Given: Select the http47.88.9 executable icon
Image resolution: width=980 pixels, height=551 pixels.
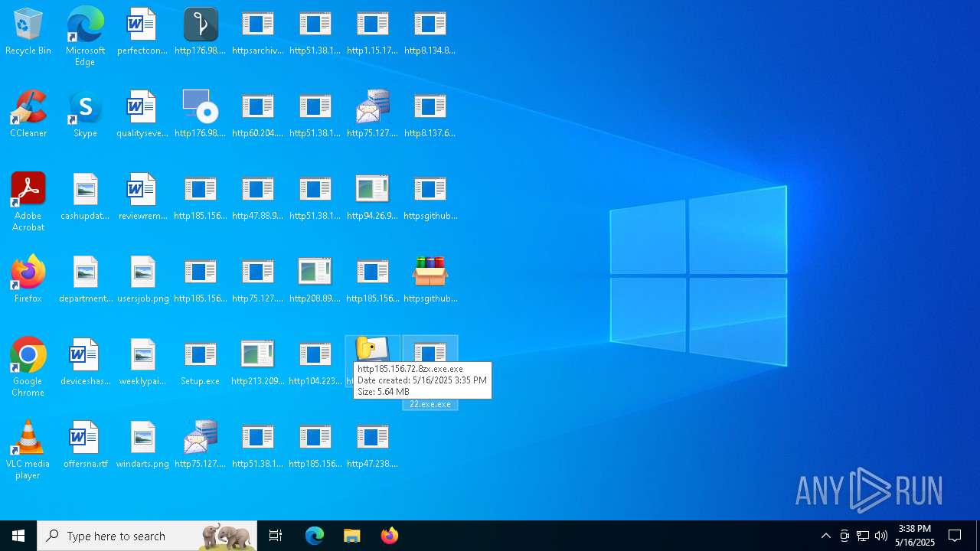Looking at the screenshot, I should [257, 197].
